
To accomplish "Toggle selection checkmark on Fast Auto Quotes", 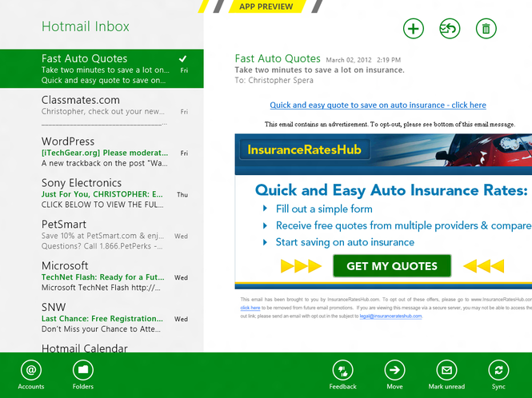I will click(x=182, y=58).
